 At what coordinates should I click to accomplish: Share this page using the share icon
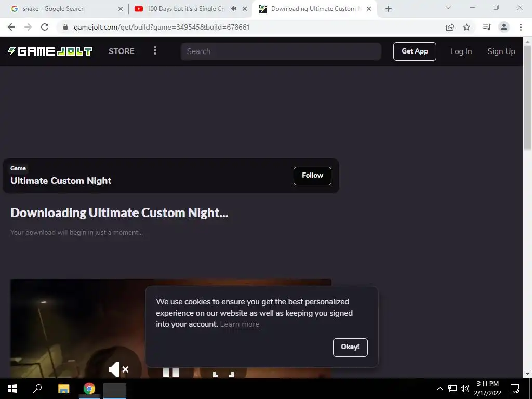point(450,27)
